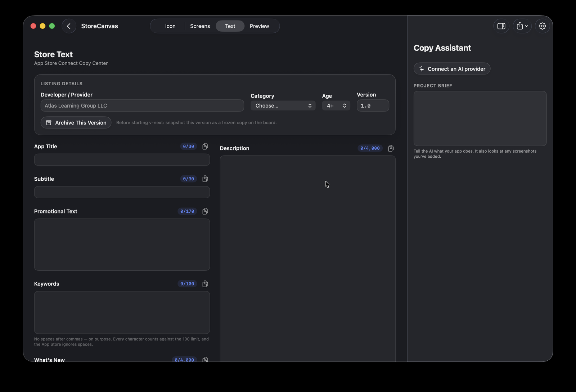
Task: Click into Promotional Text area
Action: click(122, 244)
